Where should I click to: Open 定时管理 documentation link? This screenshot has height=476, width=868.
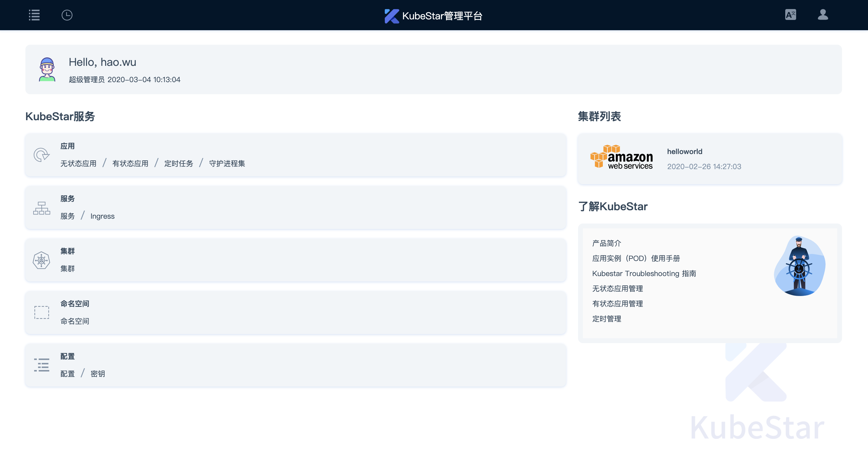(x=606, y=319)
